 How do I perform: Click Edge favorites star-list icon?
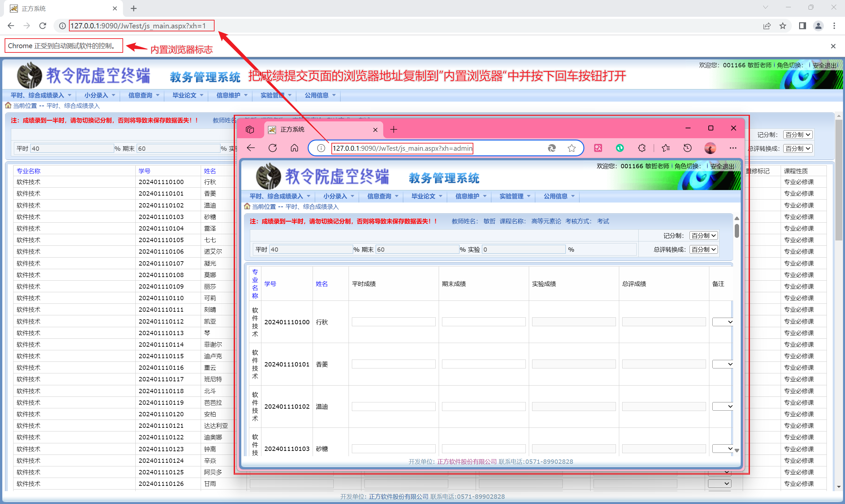click(x=666, y=148)
